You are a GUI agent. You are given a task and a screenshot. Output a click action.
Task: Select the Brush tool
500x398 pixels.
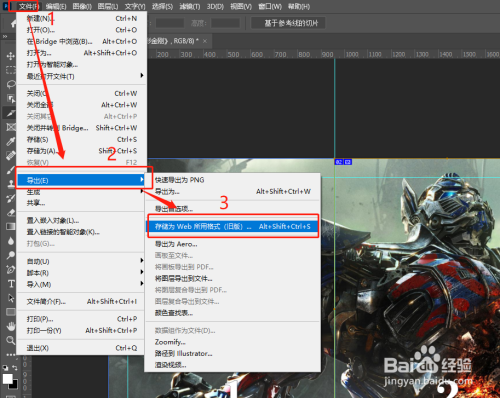tap(11, 170)
